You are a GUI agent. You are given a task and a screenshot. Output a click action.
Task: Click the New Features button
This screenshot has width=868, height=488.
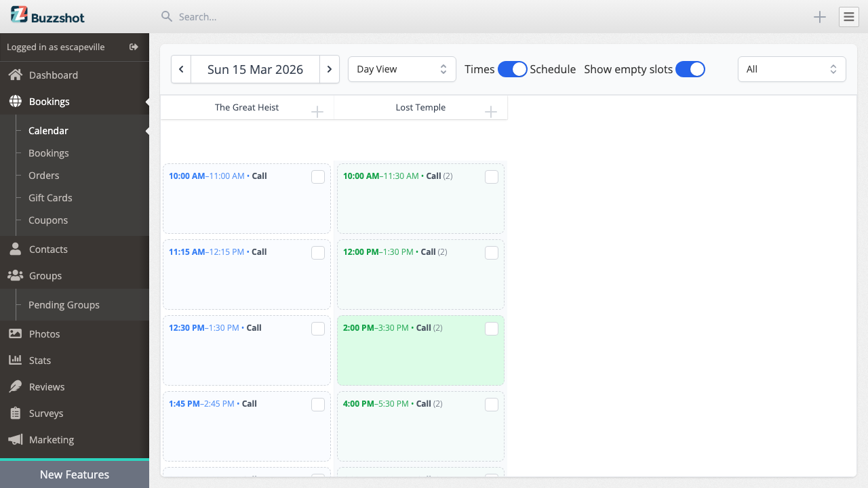75,474
